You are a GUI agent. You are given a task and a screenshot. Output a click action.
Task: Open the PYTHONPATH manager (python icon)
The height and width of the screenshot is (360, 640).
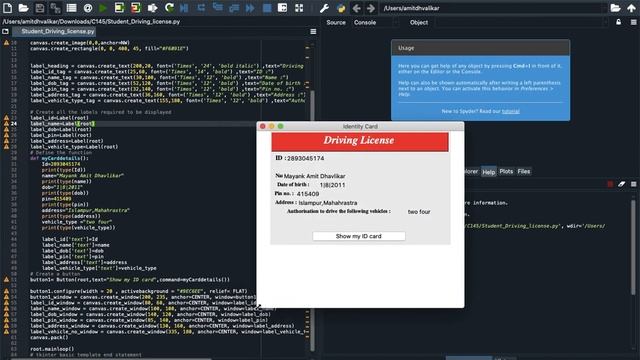[x=341, y=8]
